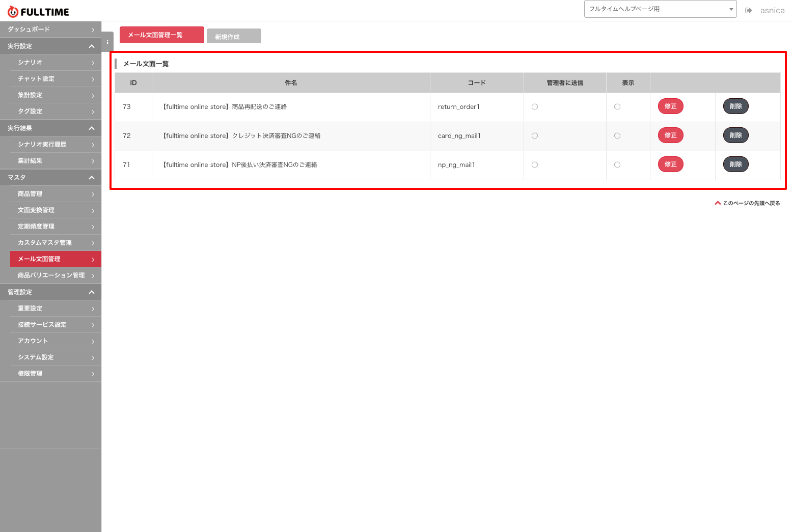Click the コード column header

[x=477, y=83]
